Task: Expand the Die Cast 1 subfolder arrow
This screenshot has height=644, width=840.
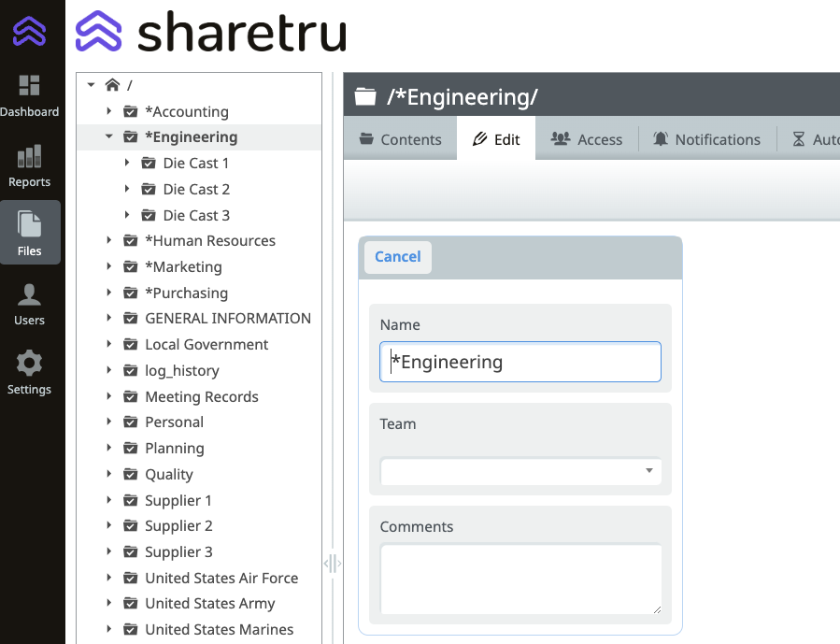Action: tap(127, 163)
